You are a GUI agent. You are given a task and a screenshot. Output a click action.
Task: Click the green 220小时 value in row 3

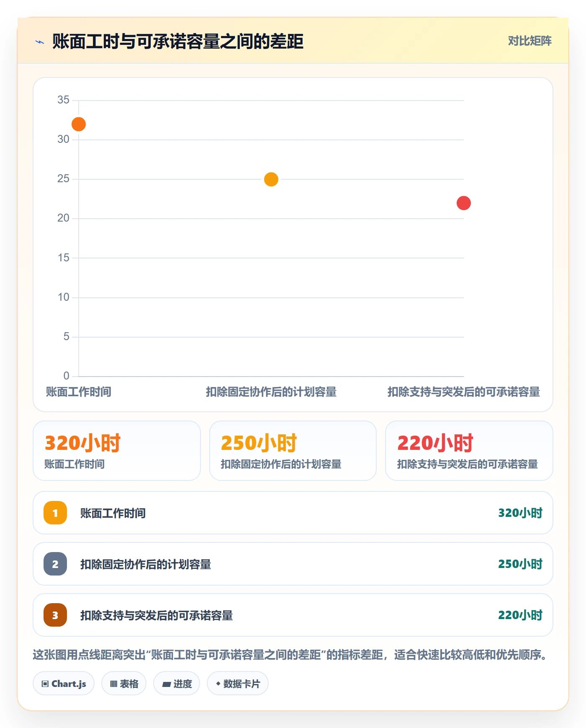[x=520, y=615]
